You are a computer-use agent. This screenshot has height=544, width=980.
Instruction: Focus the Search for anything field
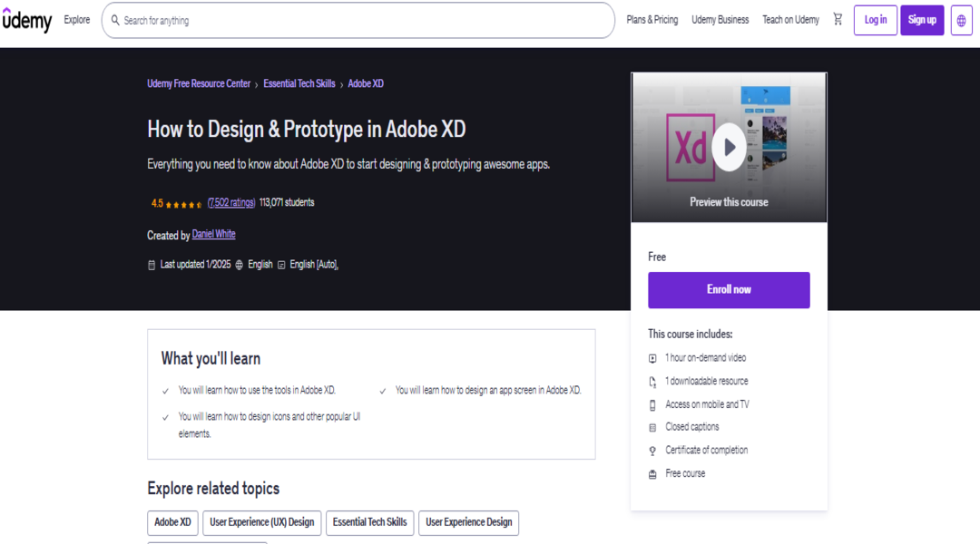click(x=358, y=20)
